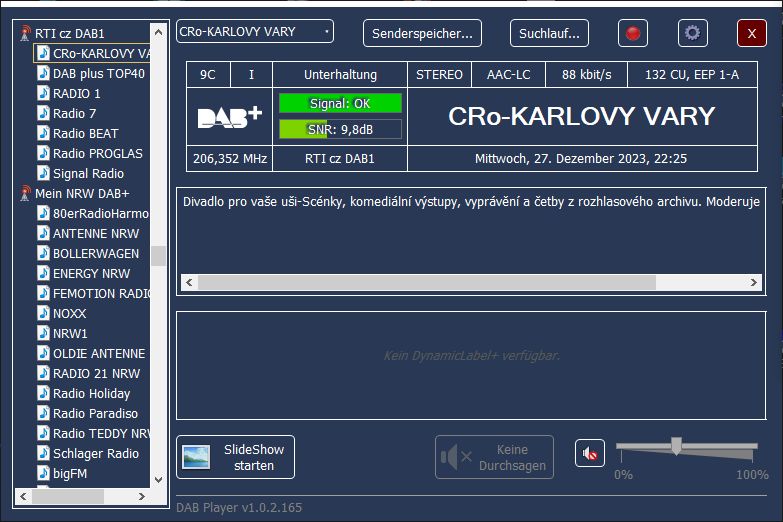The height and width of the screenshot is (522, 783).
Task: Toggle the Keine Durchsagen announcements button
Action: [496, 457]
